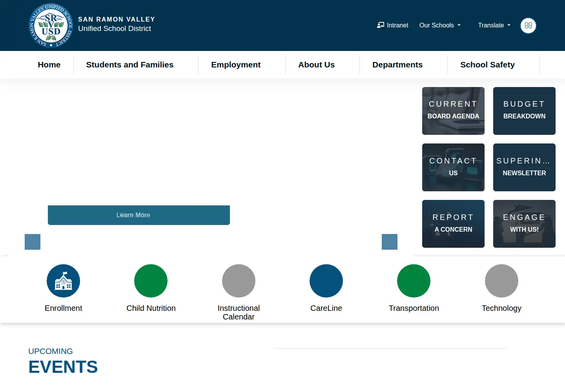Screen dimensions: 565x392
Task: Click the Instructional Calendar text label
Action: [x=239, y=312]
